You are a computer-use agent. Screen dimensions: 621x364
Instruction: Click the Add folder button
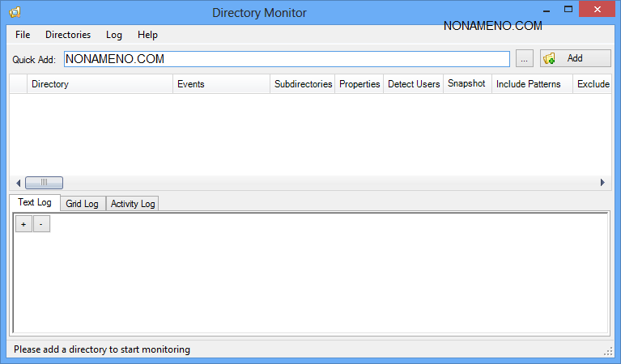(x=575, y=58)
